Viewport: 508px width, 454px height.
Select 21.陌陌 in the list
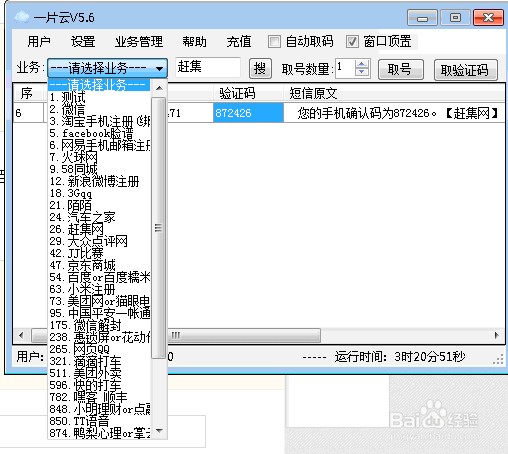point(99,205)
